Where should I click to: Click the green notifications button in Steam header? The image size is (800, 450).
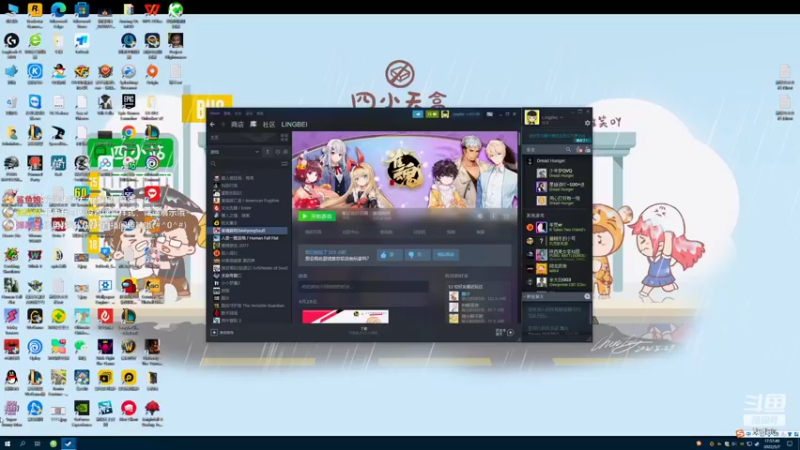coord(432,114)
